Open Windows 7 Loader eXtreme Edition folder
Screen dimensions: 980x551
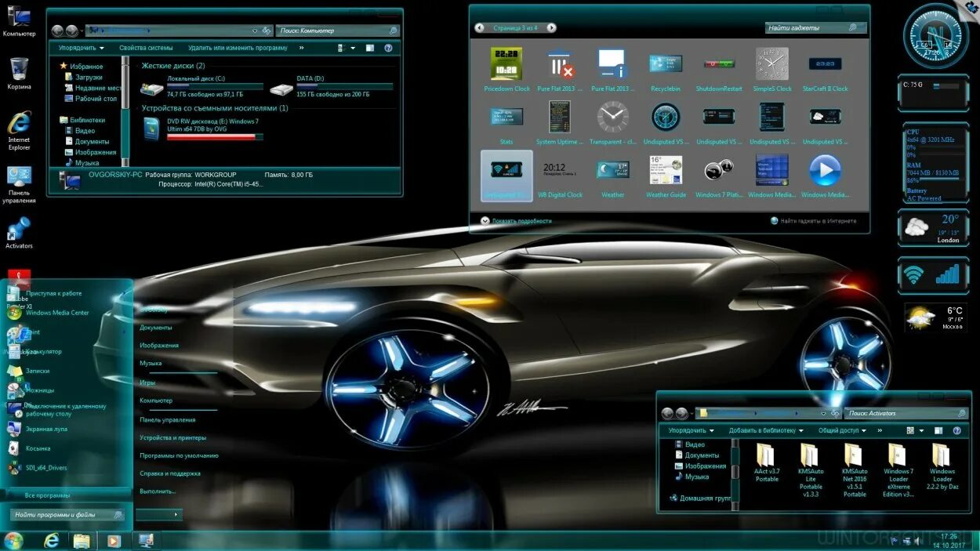898,470
